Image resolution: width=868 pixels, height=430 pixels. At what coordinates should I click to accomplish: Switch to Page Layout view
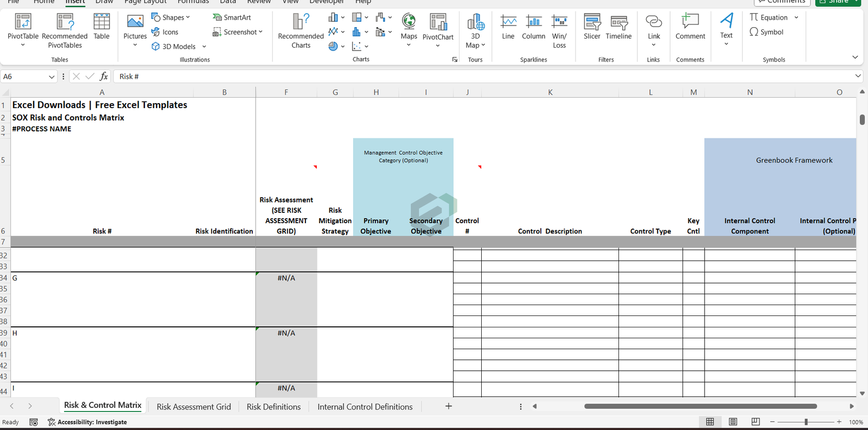(x=733, y=422)
